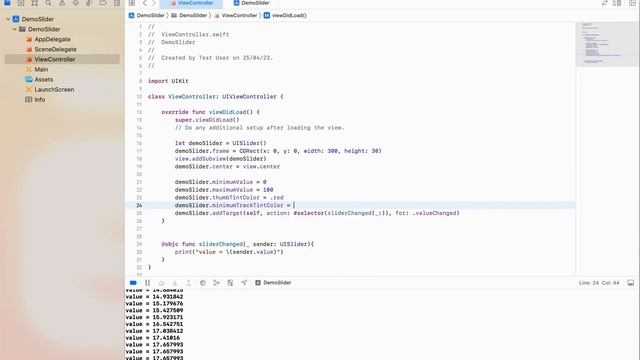Open the Info plist file
Viewport: 640px width, 360px height.
40,100
